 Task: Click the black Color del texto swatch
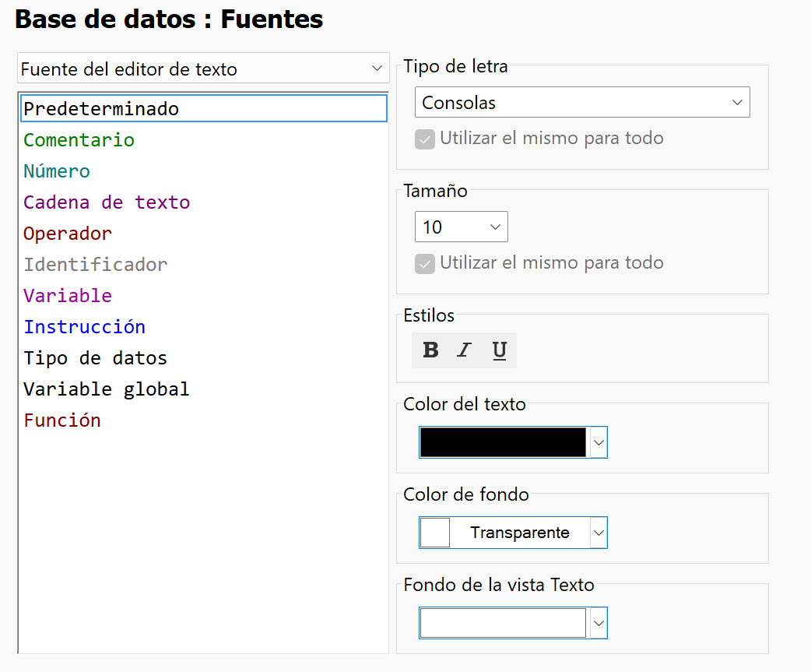pos(502,442)
